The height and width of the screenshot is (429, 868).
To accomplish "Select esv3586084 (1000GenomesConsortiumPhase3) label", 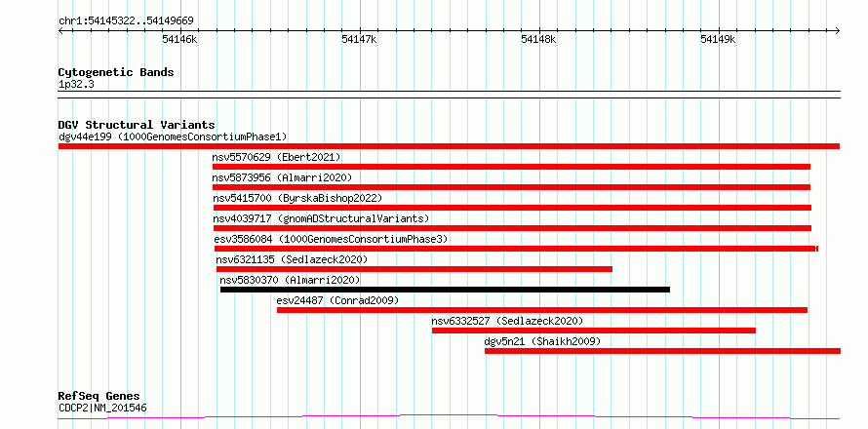I will click(x=331, y=239).
